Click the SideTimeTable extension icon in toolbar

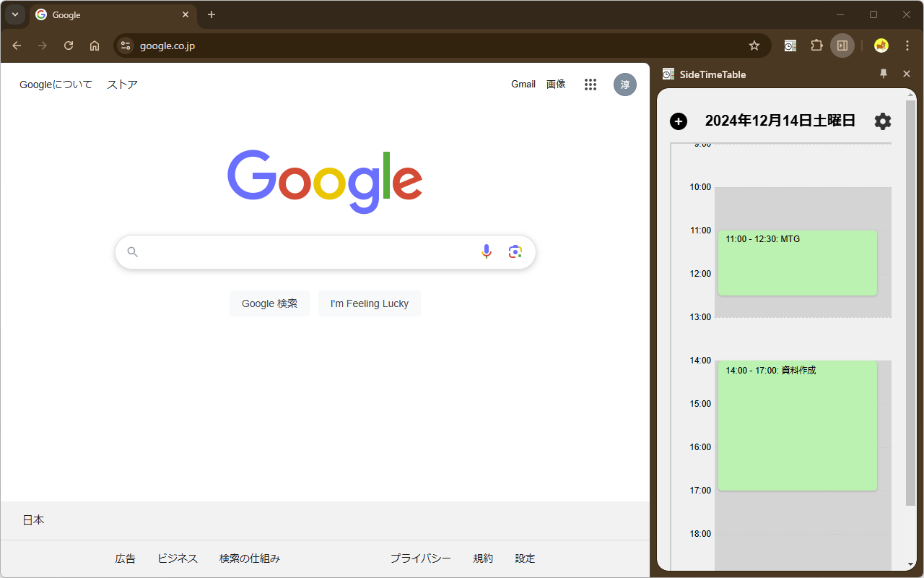(x=790, y=45)
